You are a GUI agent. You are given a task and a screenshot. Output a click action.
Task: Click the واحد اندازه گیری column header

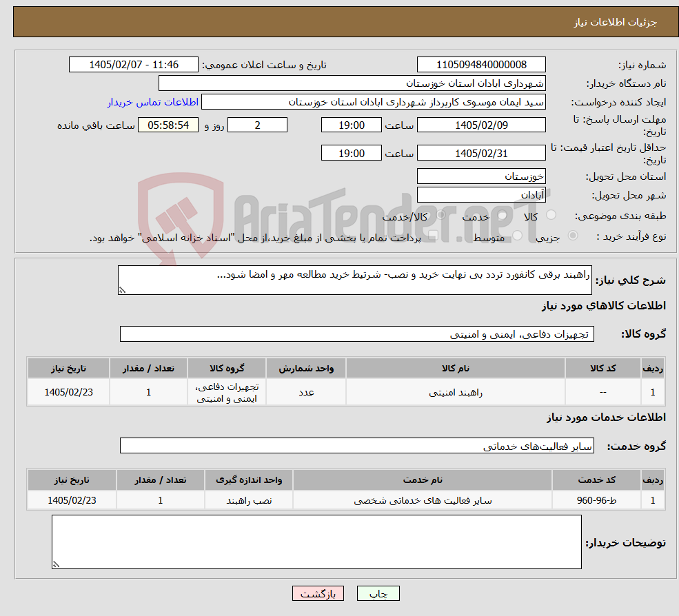coord(249,480)
